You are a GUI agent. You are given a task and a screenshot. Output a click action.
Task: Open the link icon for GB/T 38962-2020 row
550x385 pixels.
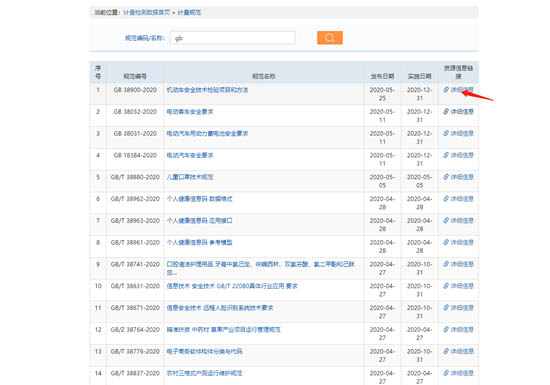point(446,198)
